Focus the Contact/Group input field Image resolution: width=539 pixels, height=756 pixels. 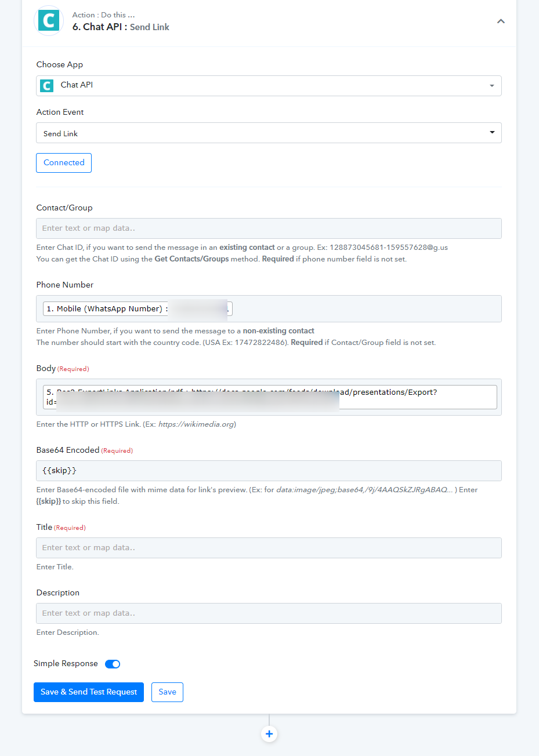click(269, 228)
